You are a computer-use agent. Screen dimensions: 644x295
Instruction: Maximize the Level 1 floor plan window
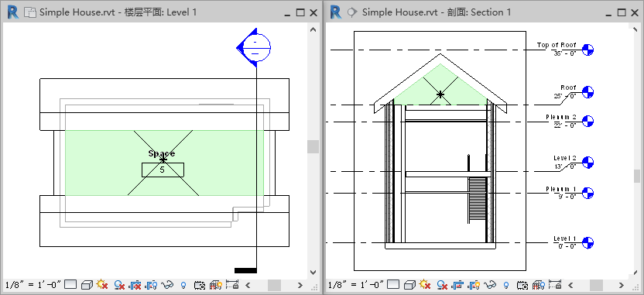click(x=300, y=12)
